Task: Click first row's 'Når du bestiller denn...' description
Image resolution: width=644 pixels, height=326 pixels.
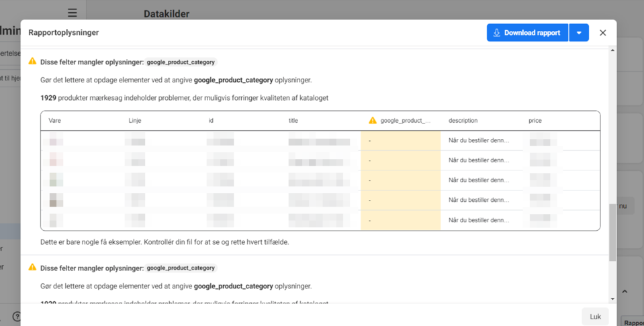Action: click(479, 140)
